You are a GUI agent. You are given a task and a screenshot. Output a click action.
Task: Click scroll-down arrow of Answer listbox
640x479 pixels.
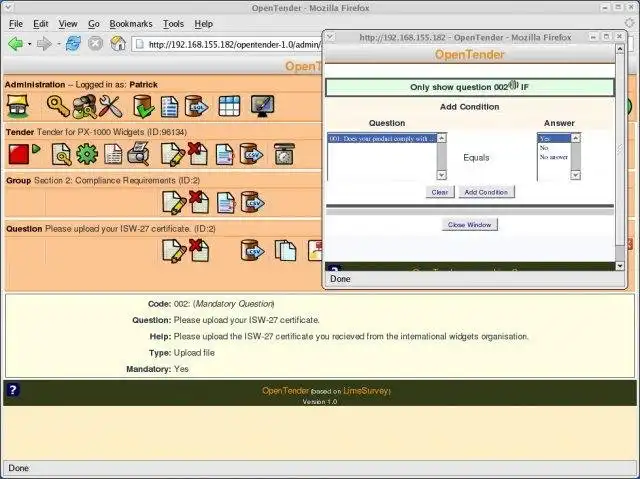576,175
